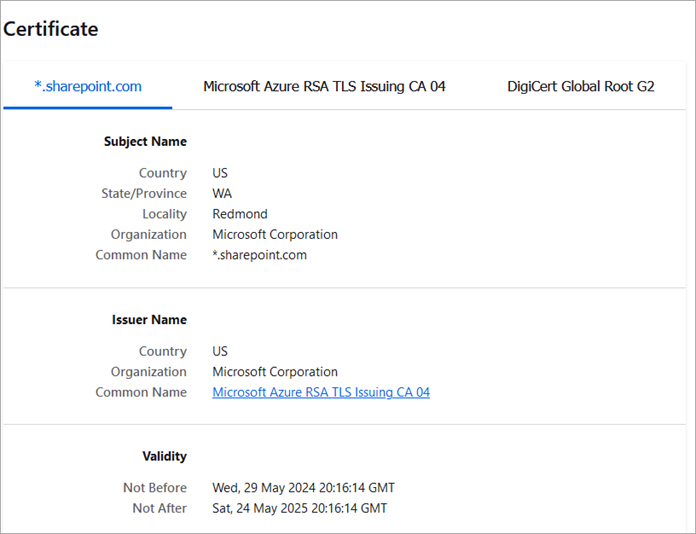Click the Not Before field label
Screen dimensions: 696x534
point(155,488)
